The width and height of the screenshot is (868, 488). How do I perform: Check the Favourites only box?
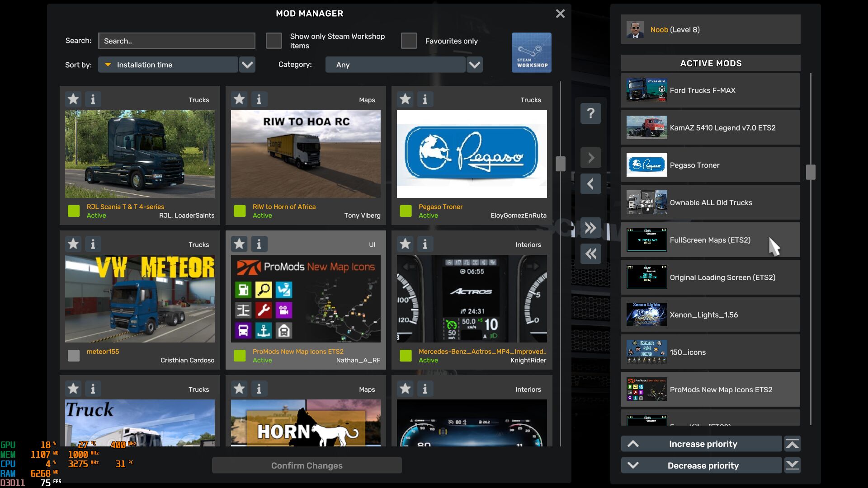click(409, 41)
